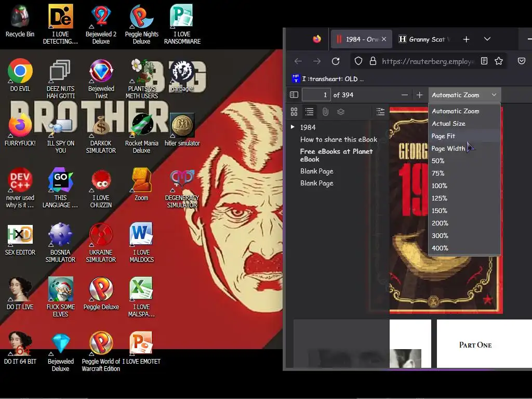Jump to Free eBooks at Planet eBook
Viewport: 532px width, 399px height.
pos(337,155)
